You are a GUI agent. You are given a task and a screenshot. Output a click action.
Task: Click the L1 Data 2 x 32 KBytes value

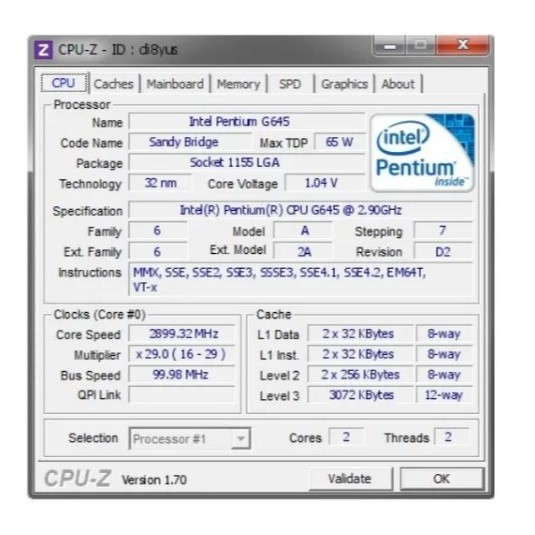[x=360, y=334]
